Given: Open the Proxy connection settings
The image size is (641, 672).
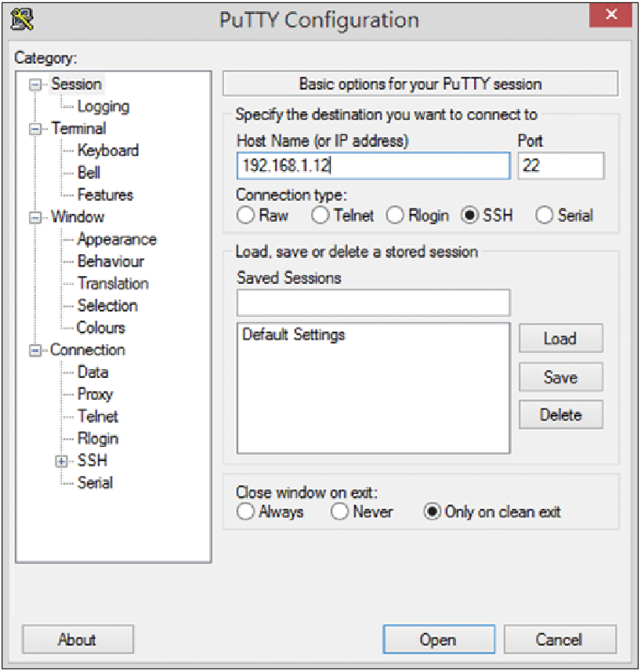Looking at the screenshot, I should coord(95,394).
